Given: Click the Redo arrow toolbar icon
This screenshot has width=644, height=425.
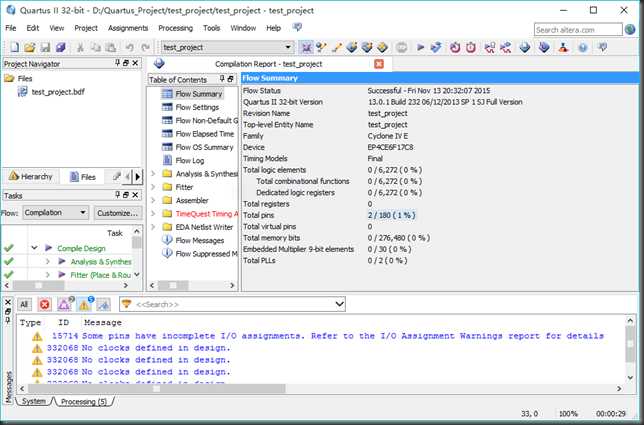Looking at the screenshot, I should 145,47.
